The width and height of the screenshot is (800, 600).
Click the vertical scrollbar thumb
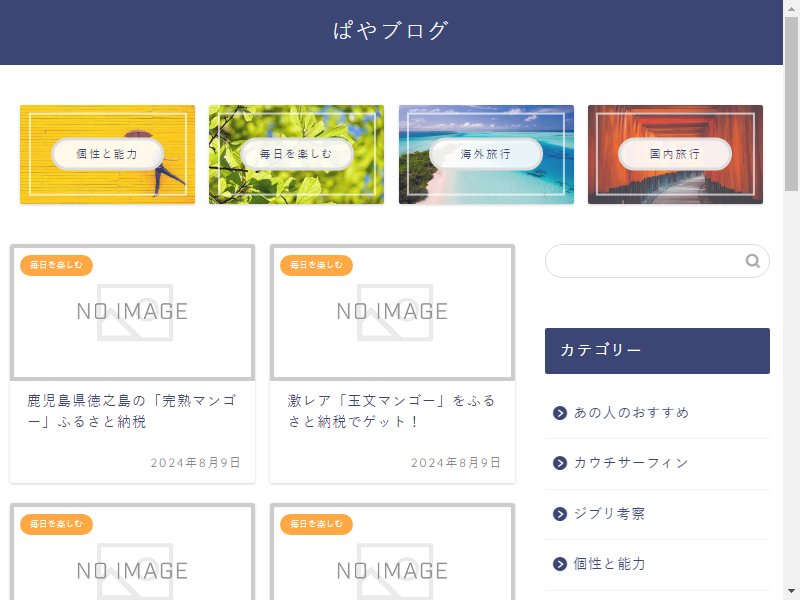[791, 104]
